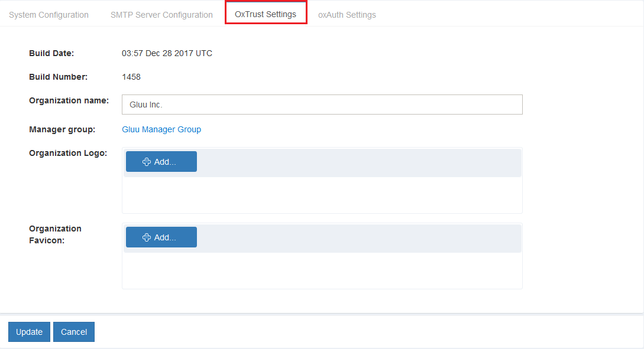The image size is (644, 349).
Task: Click the Update button
Action: tap(29, 332)
